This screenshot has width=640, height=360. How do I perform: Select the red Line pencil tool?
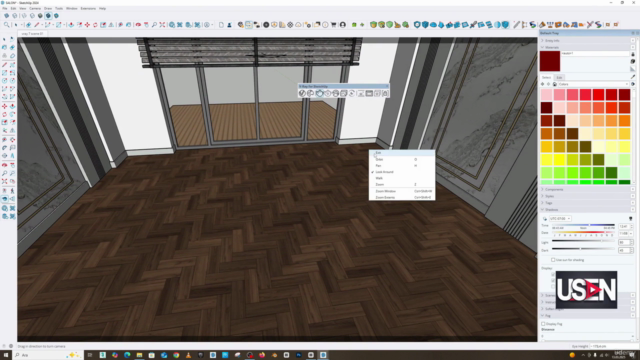[x=37, y=25]
